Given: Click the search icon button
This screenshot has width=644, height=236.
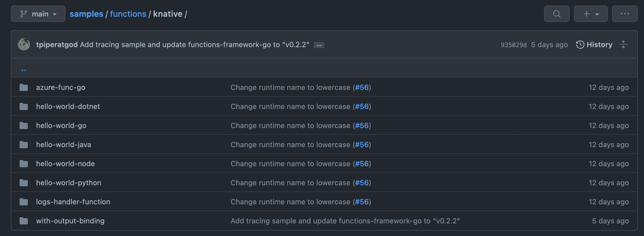Looking at the screenshot, I should click(557, 14).
